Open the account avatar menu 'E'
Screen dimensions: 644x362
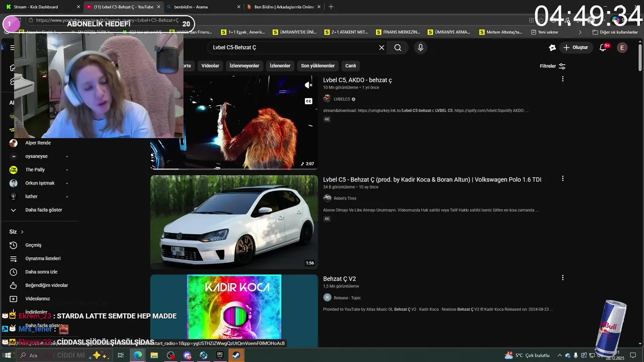click(x=622, y=47)
